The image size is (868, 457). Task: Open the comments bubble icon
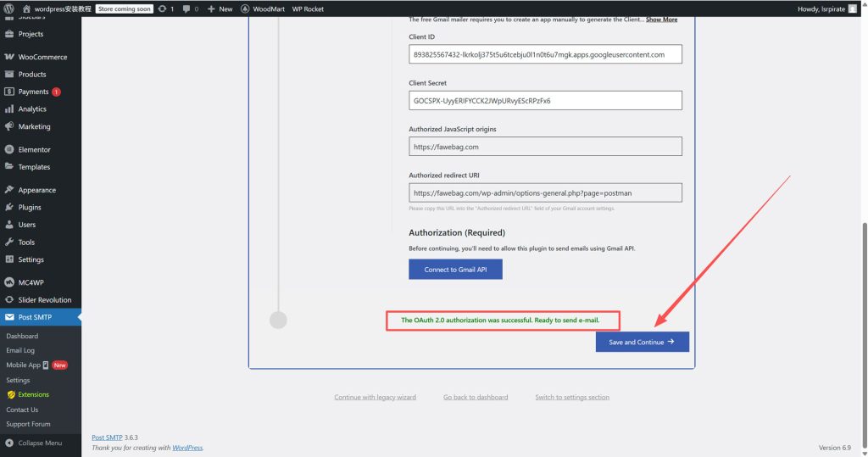click(x=186, y=8)
